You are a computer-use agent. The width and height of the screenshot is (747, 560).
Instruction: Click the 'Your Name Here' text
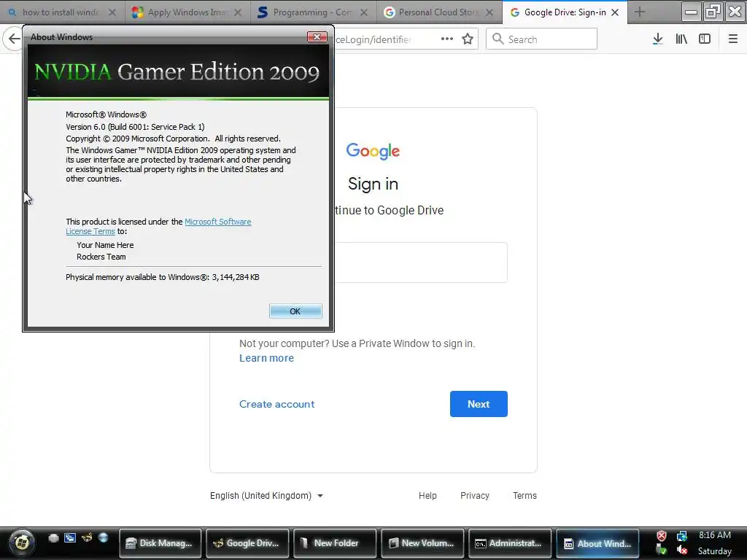click(x=105, y=245)
